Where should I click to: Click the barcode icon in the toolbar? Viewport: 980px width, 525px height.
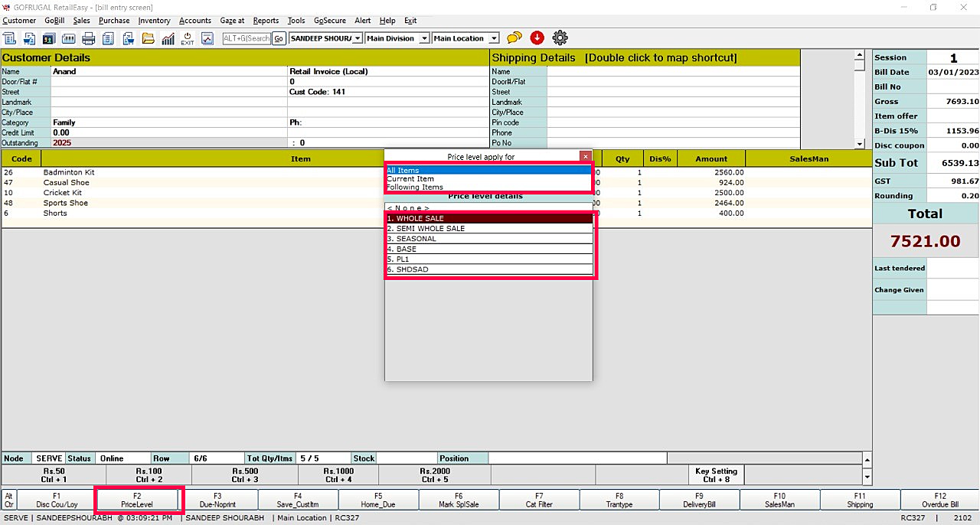(68, 38)
